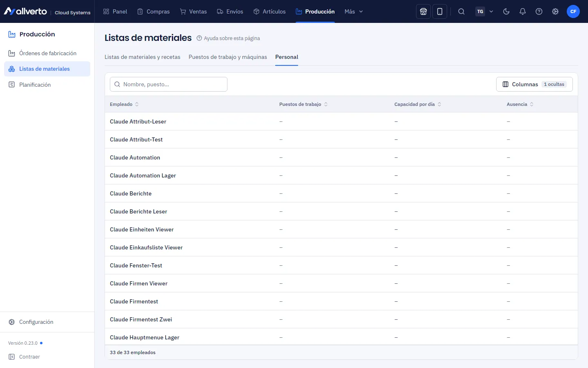Open employee Claude Automation Lager
The image size is (588, 368).
[x=341, y=175]
